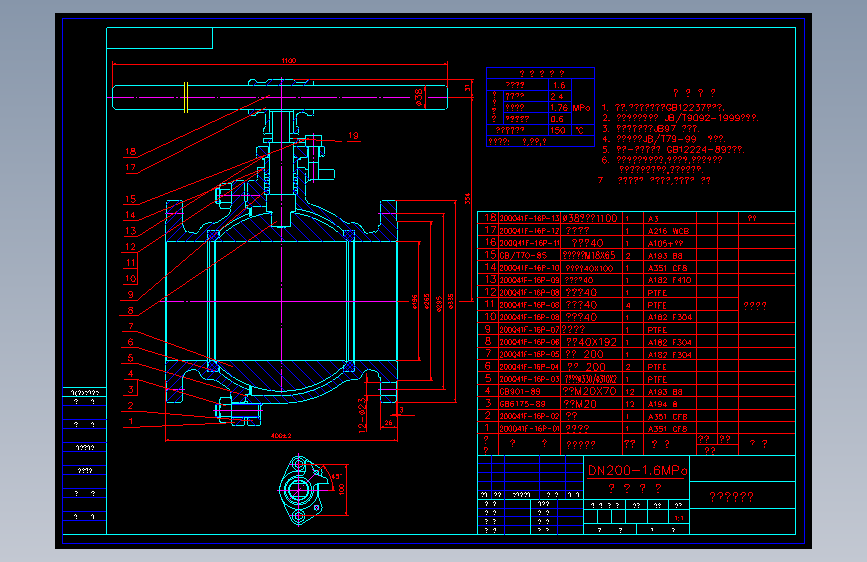Image resolution: width=867 pixels, height=562 pixels.
Task: Click balloon number 19 near the stem
Action: (353, 136)
